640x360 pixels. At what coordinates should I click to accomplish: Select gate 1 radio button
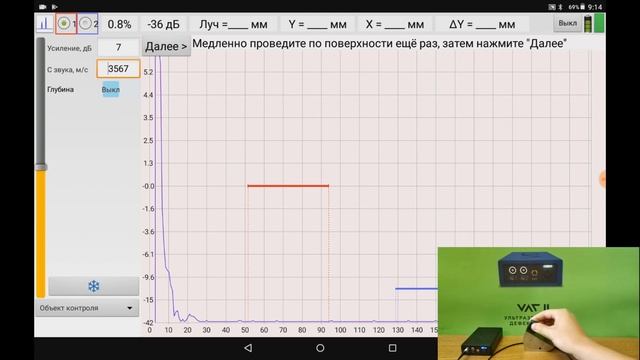coord(64,24)
